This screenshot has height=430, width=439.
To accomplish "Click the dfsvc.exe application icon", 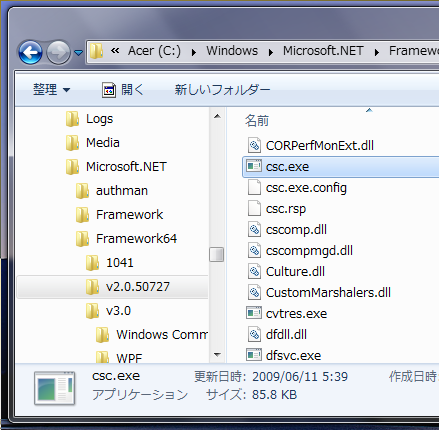I will click(254, 355).
